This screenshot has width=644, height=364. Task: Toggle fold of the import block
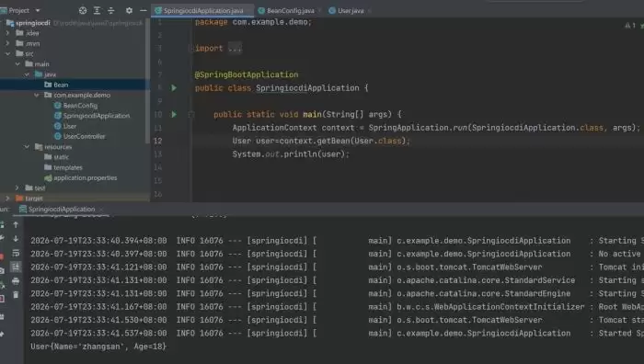click(x=190, y=49)
